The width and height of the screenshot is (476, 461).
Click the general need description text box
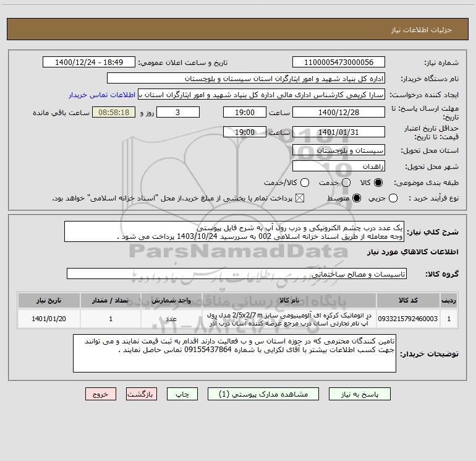[x=234, y=231]
